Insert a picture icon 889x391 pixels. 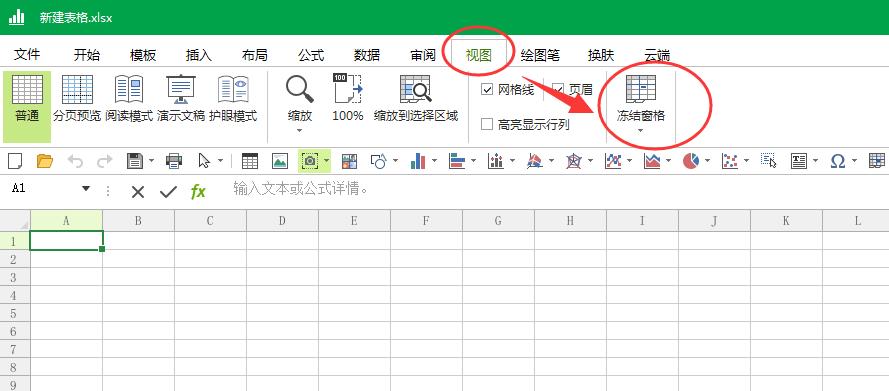click(280, 162)
